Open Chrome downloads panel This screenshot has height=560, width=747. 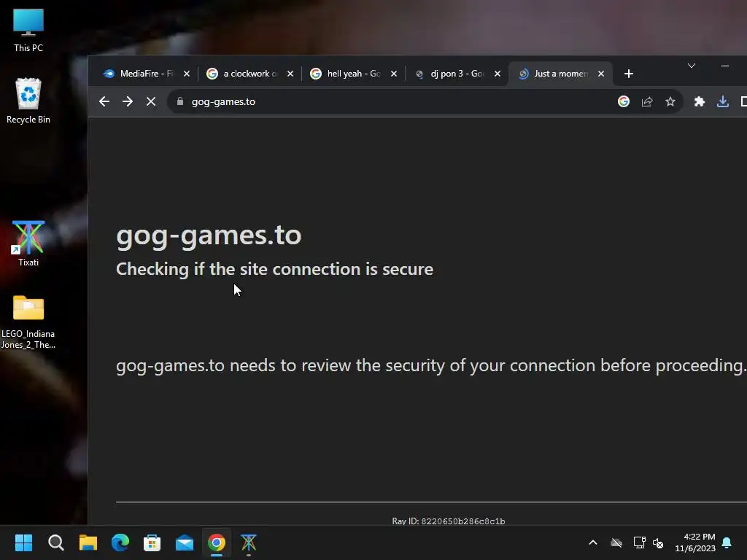(x=723, y=101)
